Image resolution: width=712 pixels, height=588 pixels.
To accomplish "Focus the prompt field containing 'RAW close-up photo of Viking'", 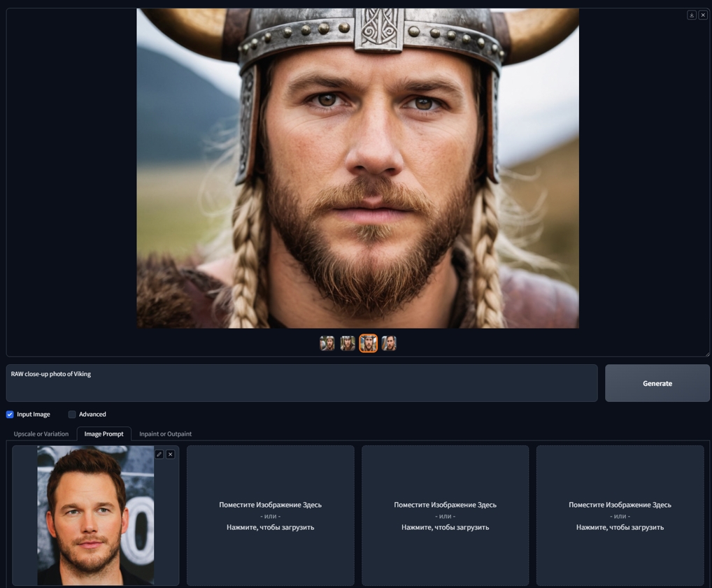I will [x=302, y=383].
